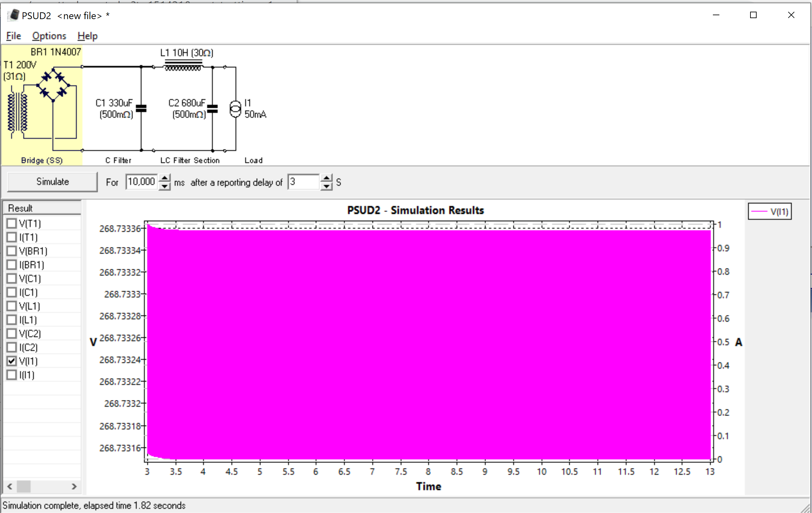Screen dimensions: 812x513
Task: Click the reporting delay field showing 3
Action: coord(304,182)
